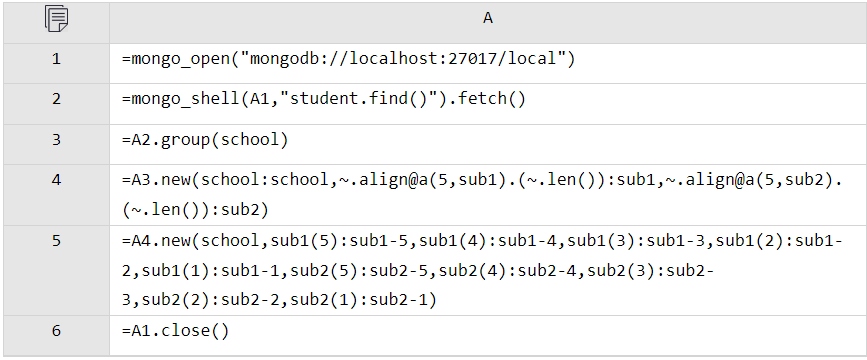Select row 6 header

point(56,335)
